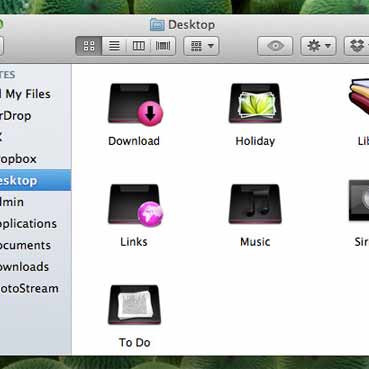Open AirDrop in the sidebar
369x369 pixels.
pyautogui.click(x=35, y=116)
